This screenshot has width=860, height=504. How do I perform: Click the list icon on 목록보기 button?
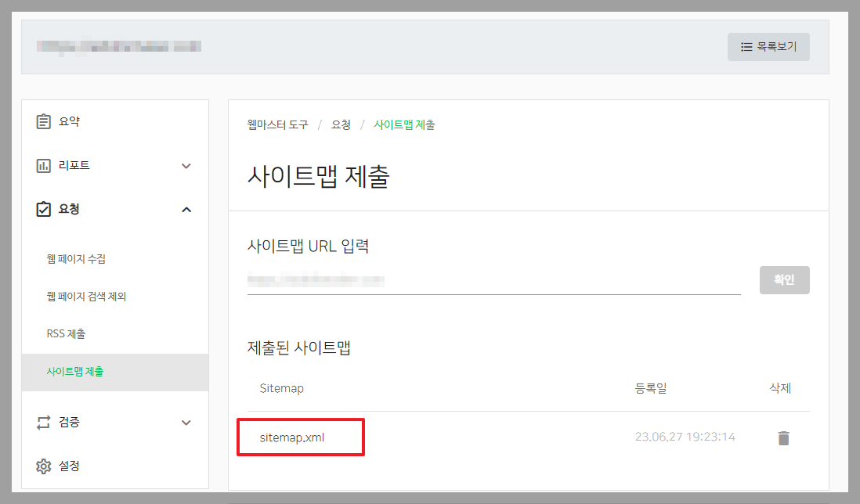(746, 46)
